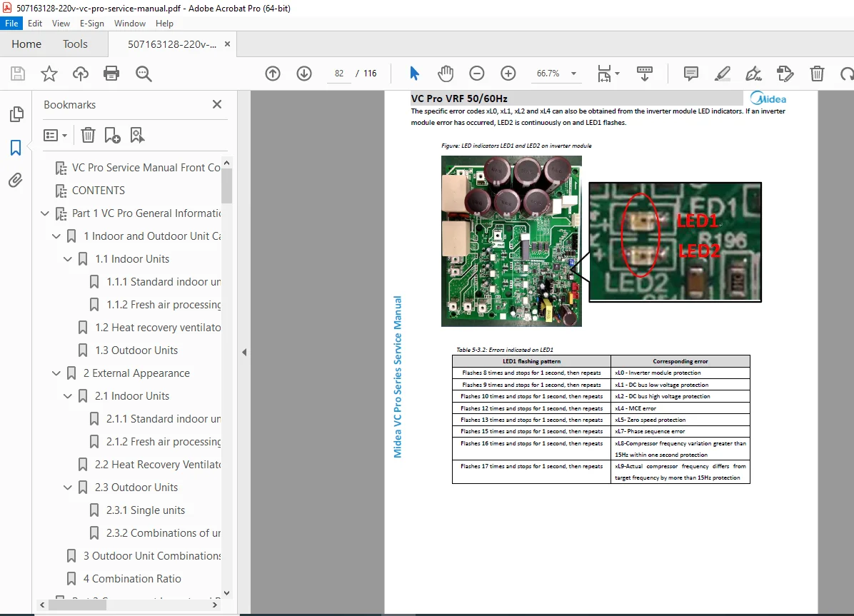This screenshot has height=616, width=854.
Task: Add document to starred favorites
Action: [x=49, y=74]
